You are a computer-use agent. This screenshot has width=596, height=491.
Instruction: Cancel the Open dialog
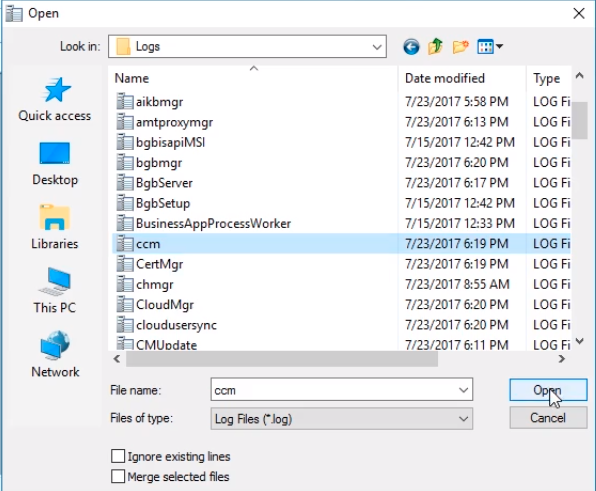548,418
